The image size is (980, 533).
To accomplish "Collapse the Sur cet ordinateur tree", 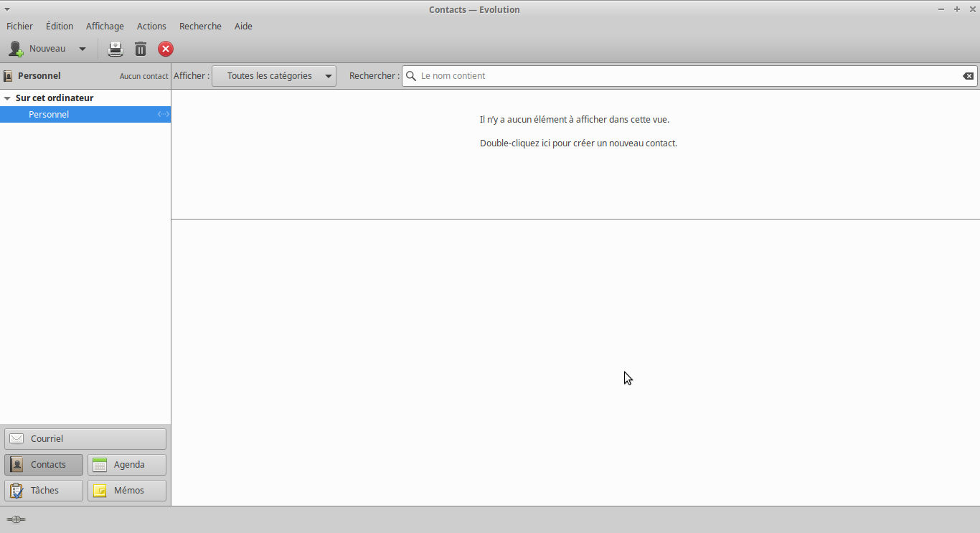I will pyautogui.click(x=7, y=98).
